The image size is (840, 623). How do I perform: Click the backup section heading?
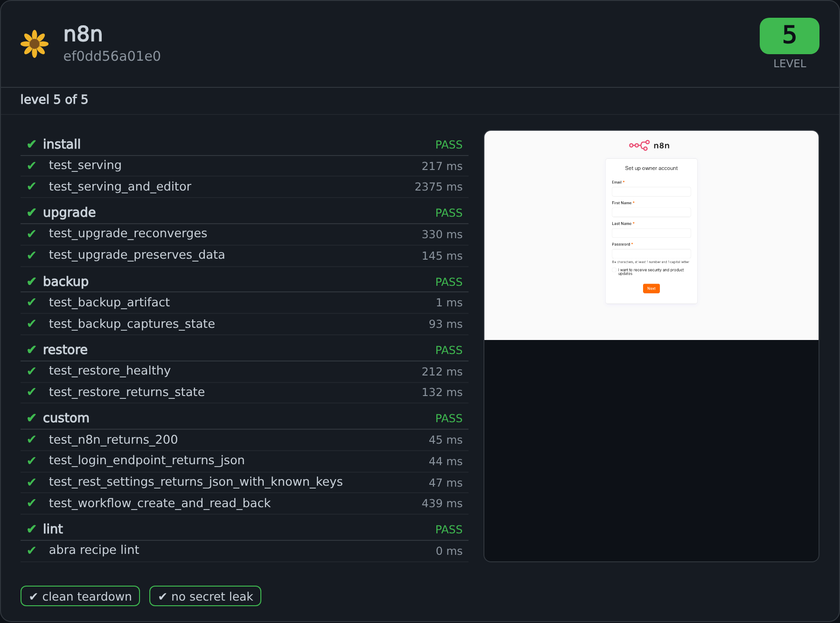66,282
